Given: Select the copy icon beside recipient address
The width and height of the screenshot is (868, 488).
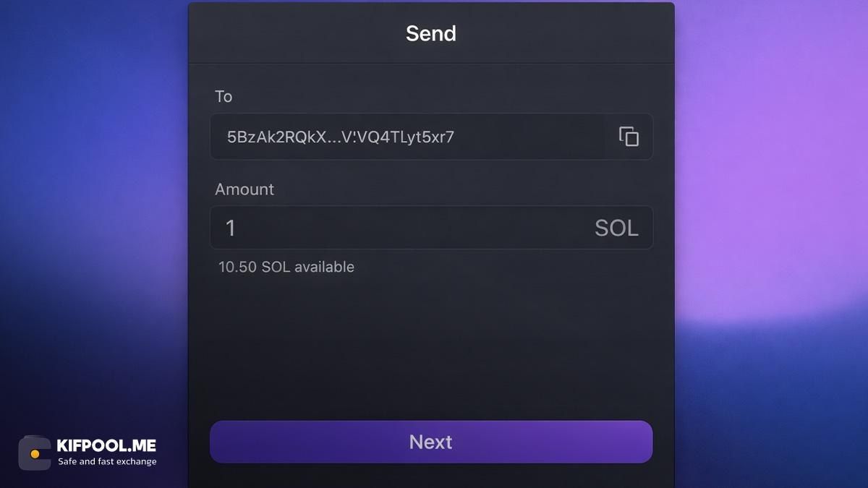Looking at the screenshot, I should coord(628,136).
